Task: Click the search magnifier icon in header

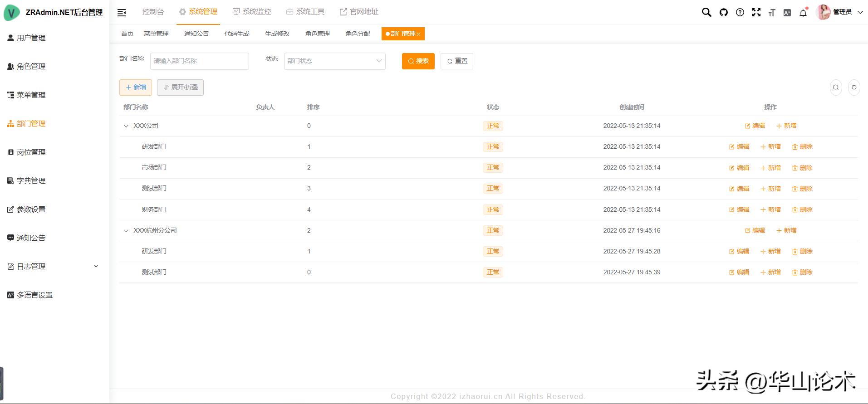Action: point(706,12)
